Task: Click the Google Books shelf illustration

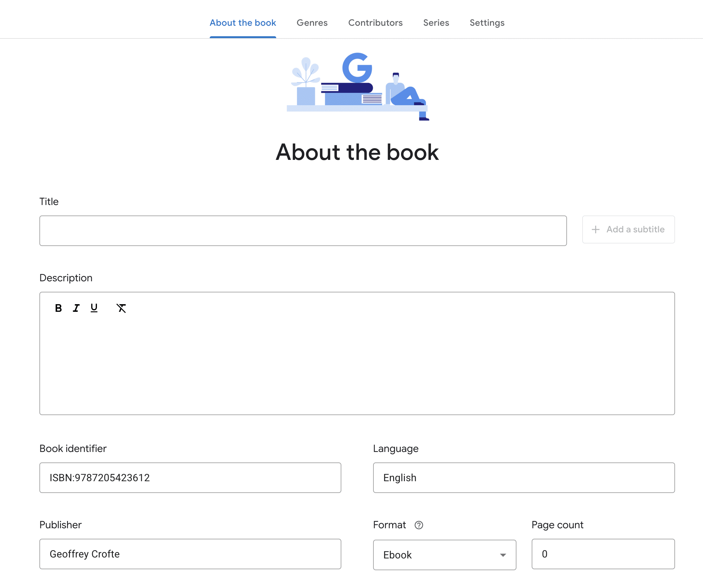Action: tap(358, 86)
